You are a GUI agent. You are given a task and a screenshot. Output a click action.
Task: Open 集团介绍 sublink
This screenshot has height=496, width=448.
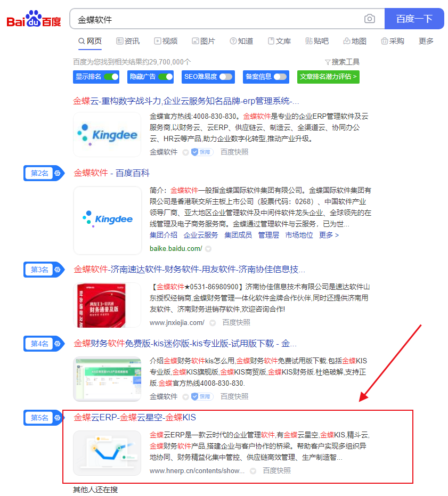click(164, 235)
